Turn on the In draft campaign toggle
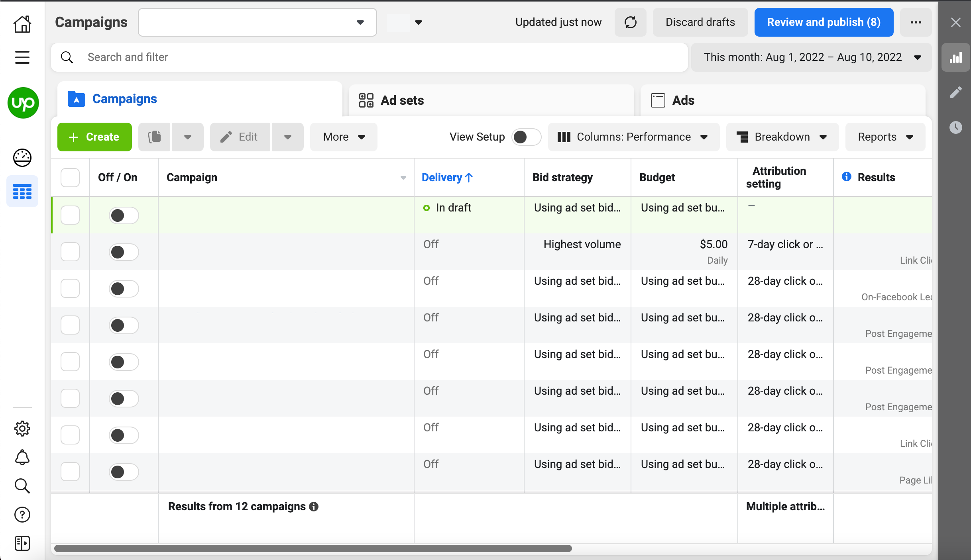 click(124, 215)
